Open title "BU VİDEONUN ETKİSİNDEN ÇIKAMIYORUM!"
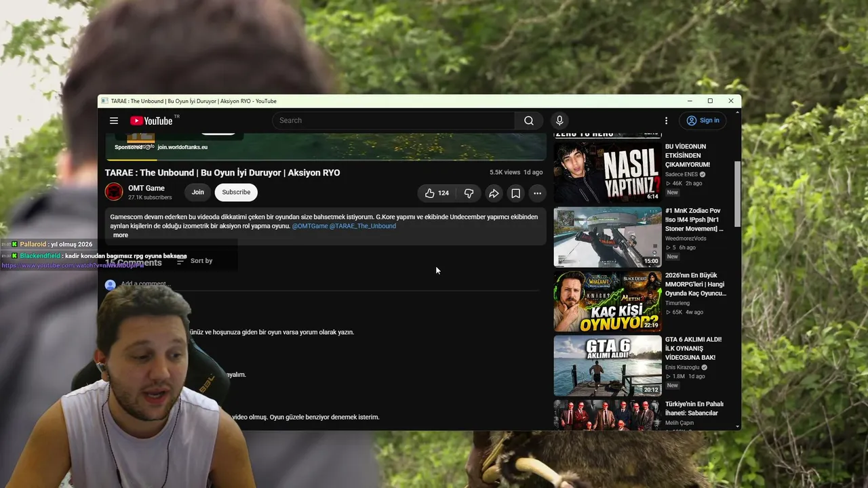Viewport: 868px width, 488px height. 688,156
